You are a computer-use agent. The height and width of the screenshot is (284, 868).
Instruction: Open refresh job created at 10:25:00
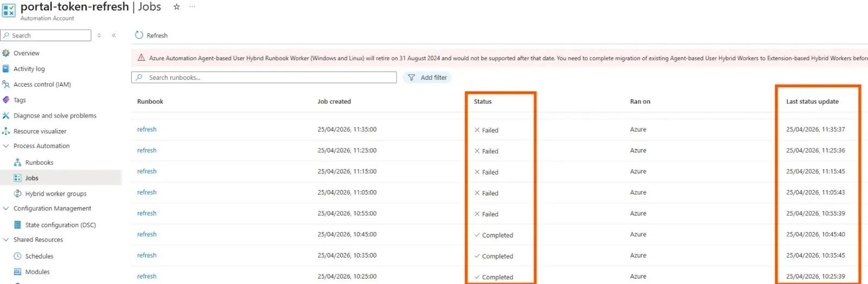pyautogui.click(x=146, y=276)
